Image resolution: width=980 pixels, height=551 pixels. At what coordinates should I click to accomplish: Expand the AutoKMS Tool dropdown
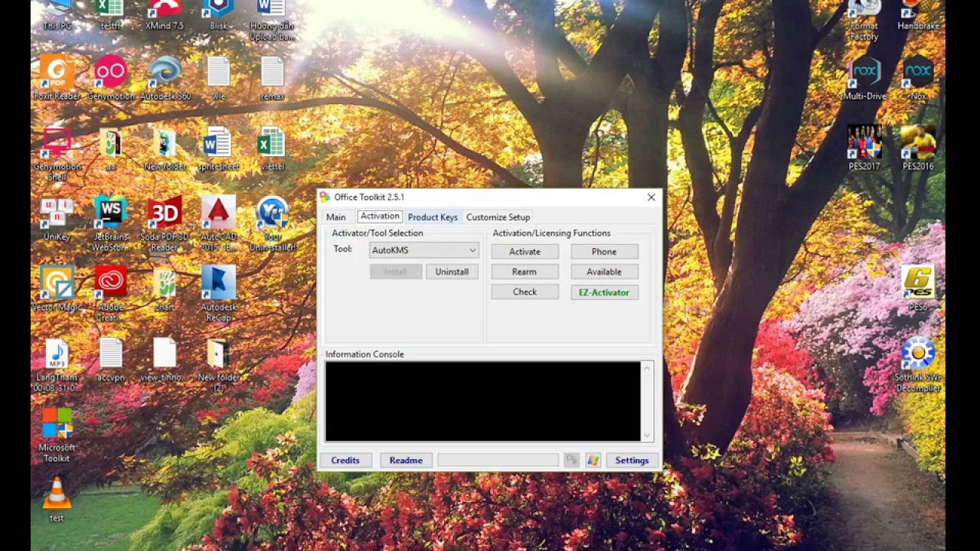click(x=472, y=250)
